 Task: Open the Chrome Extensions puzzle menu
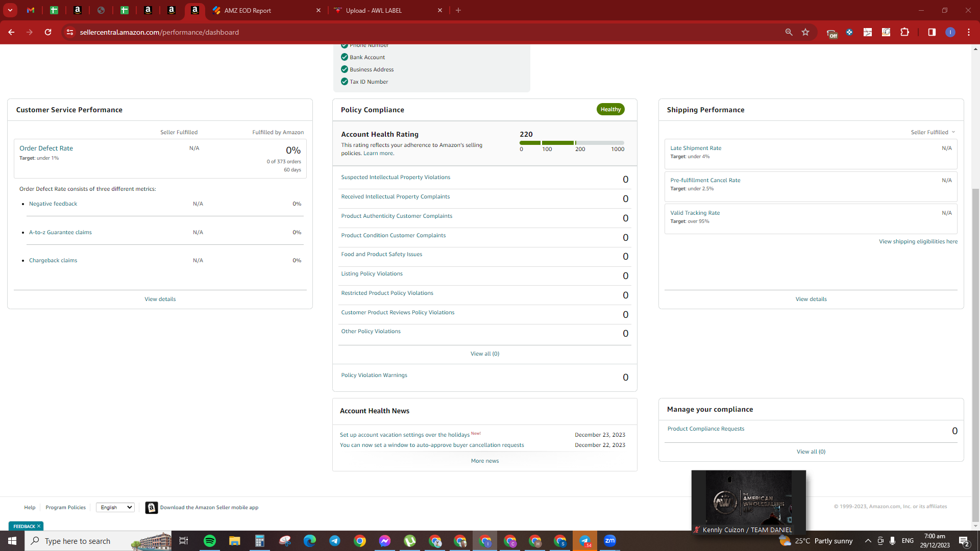click(904, 32)
